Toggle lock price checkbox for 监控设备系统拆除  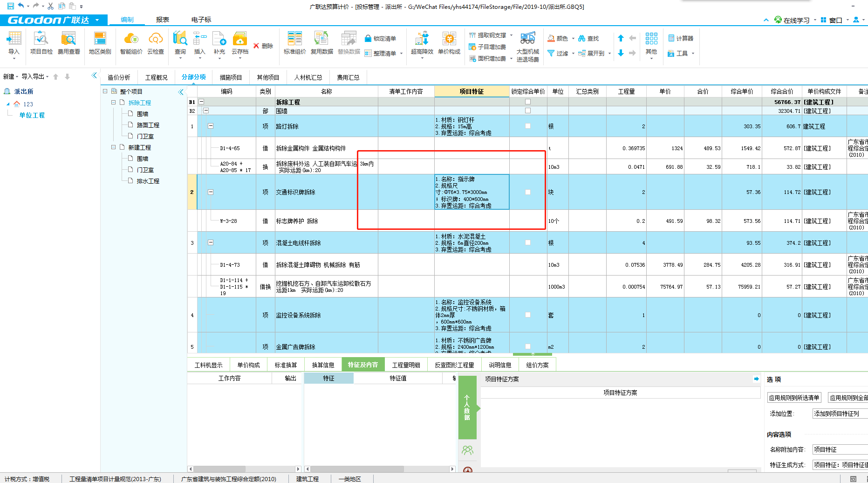click(528, 315)
